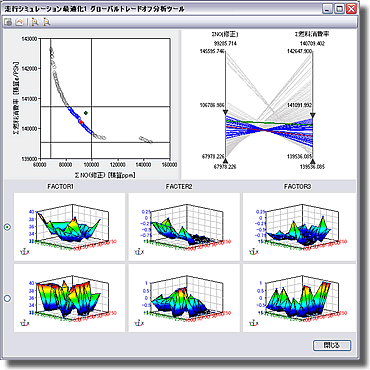The height and width of the screenshot is (370, 370).
Task: Open the lower FACTOR1 3D surface plot
Action: coord(69,298)
